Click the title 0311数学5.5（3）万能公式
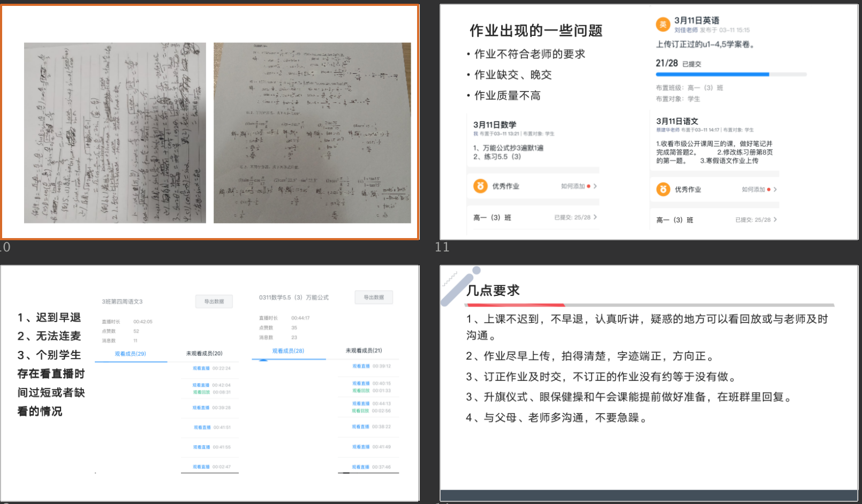This screenshot has height=504, width=862. 294,297
